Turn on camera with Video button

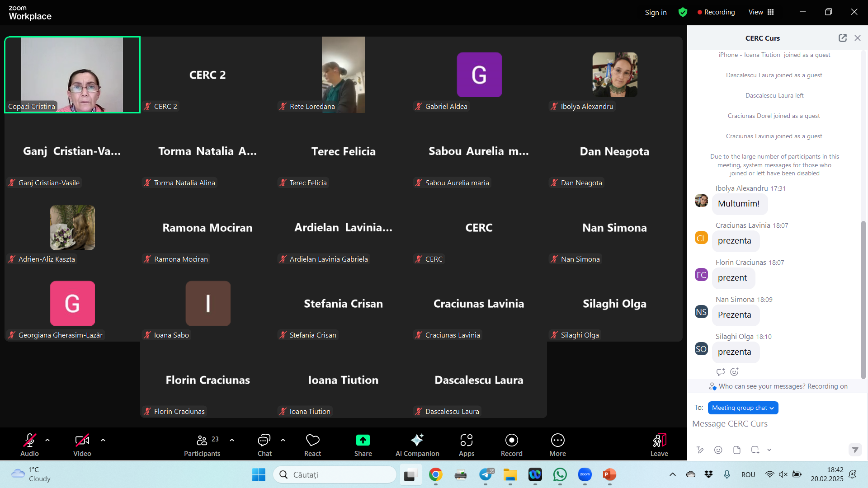pyautogui.click(x=82, y=445)
